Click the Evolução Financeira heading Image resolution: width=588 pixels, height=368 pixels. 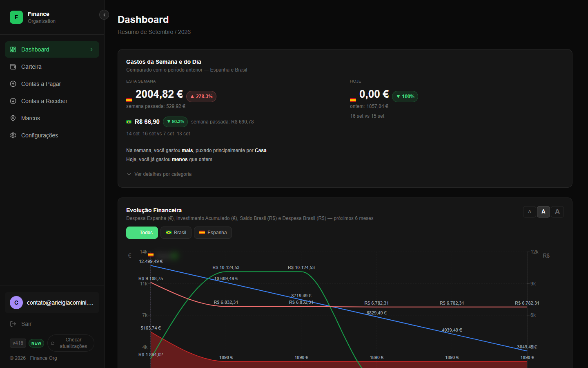154,210
